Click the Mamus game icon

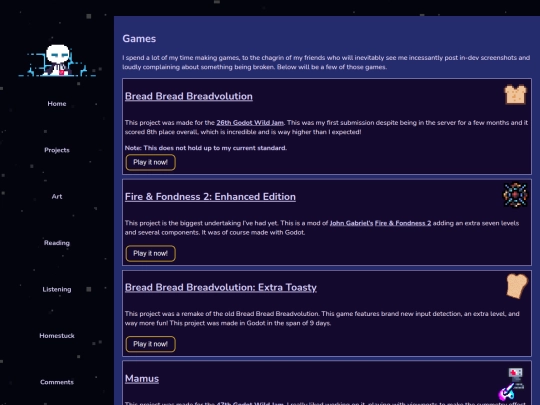pos(512,385)
